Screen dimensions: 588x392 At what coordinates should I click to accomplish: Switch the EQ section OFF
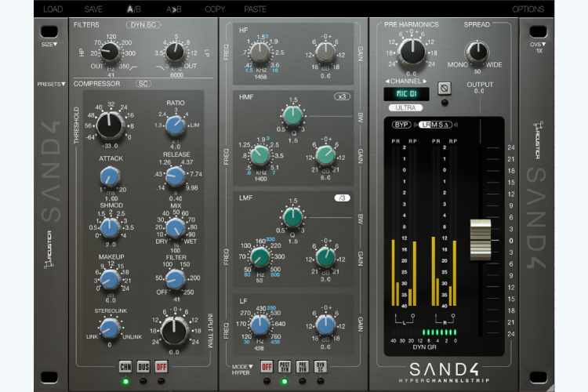[x=267, y=366]
